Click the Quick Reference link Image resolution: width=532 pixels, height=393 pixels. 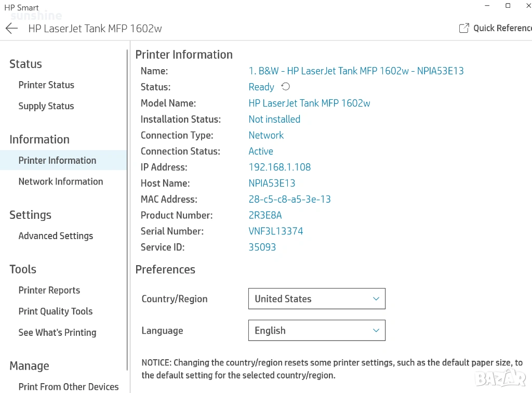(x=502, y=29)
